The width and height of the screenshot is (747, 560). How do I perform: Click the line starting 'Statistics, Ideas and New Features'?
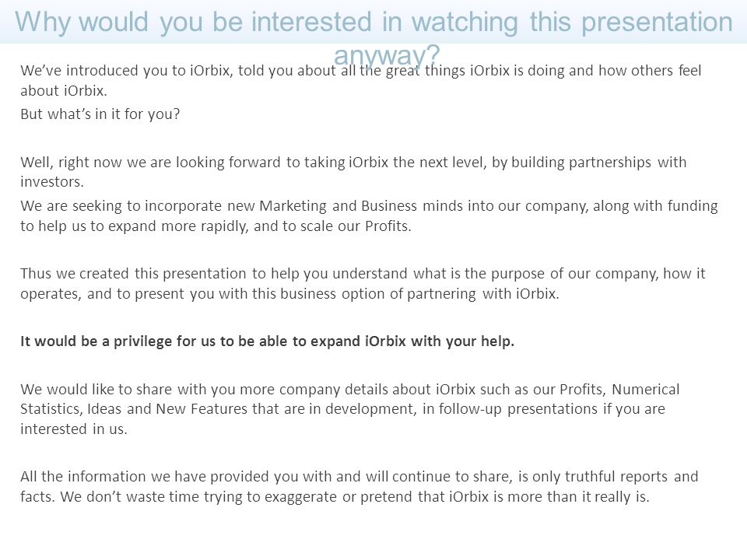pyautogui.click(x=342, y=409)
